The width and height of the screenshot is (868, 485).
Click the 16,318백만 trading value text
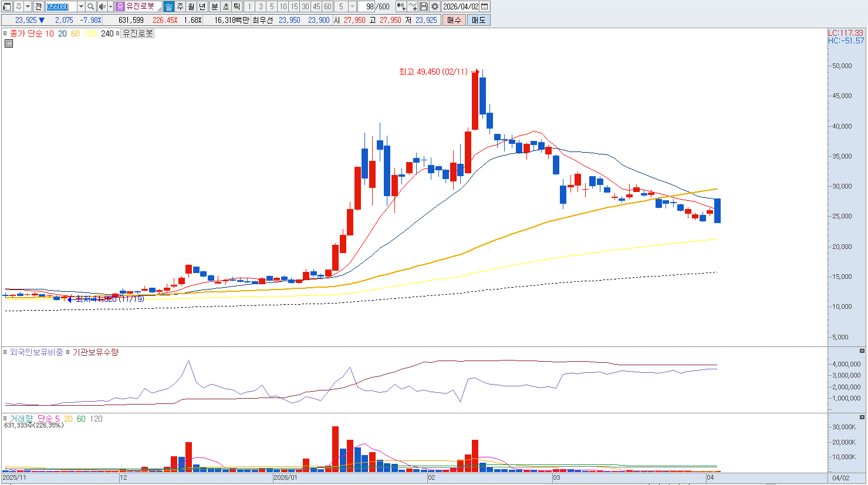click(232, 20)
